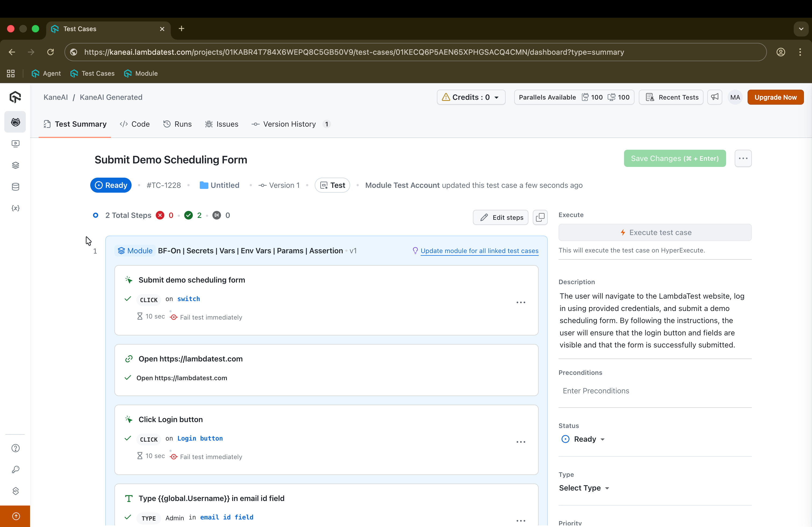Open the Select Type dropdown
Screen dimensions: 812x527
point(584,488)
